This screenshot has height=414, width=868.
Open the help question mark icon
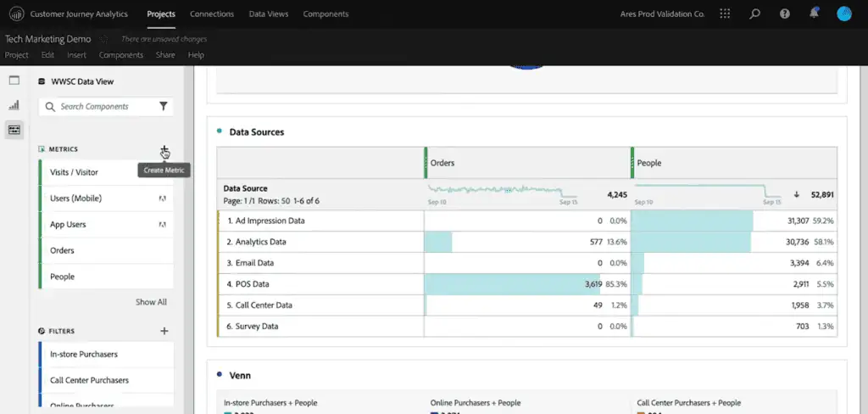[x=784, y=14]
